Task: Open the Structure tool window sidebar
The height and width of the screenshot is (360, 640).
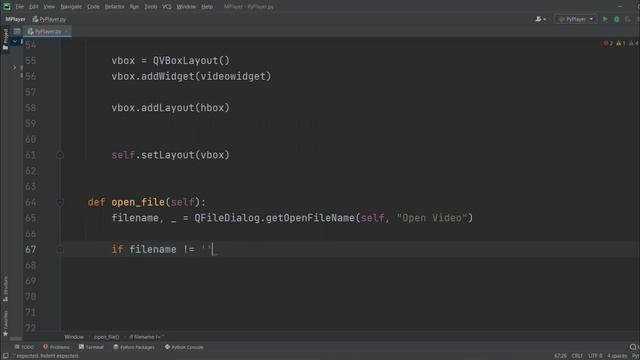Action: tap(5, 289)
